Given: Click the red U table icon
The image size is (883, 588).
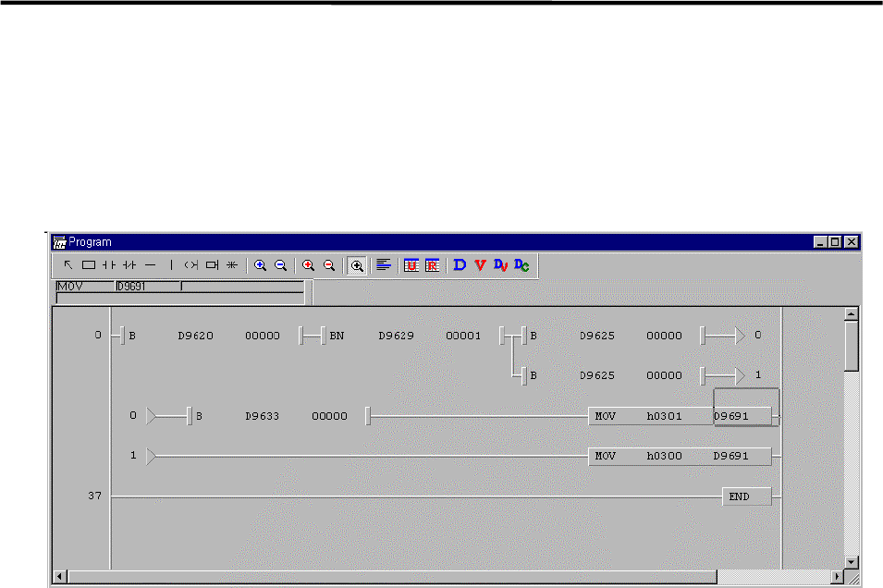Looking at the screenshot, I should [411, 265].
